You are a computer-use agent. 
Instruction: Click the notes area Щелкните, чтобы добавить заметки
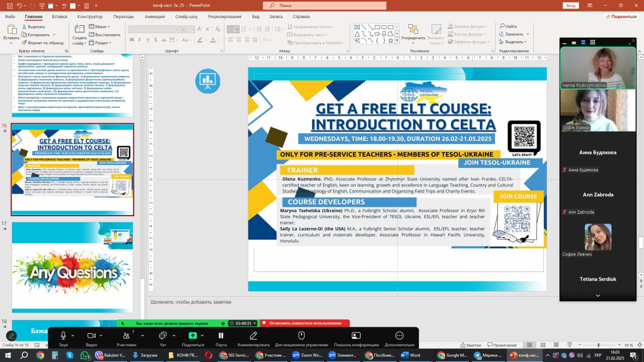tap(191, 302)
